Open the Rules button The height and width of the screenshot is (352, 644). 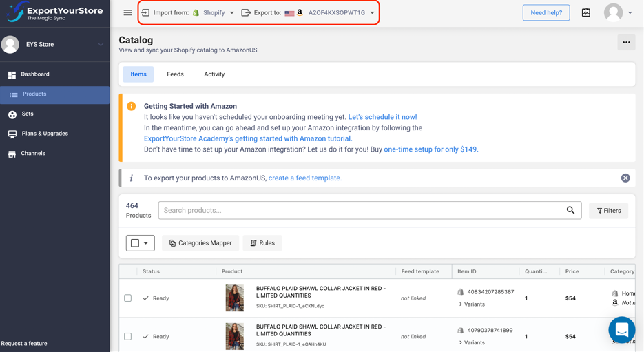(262, 243)
